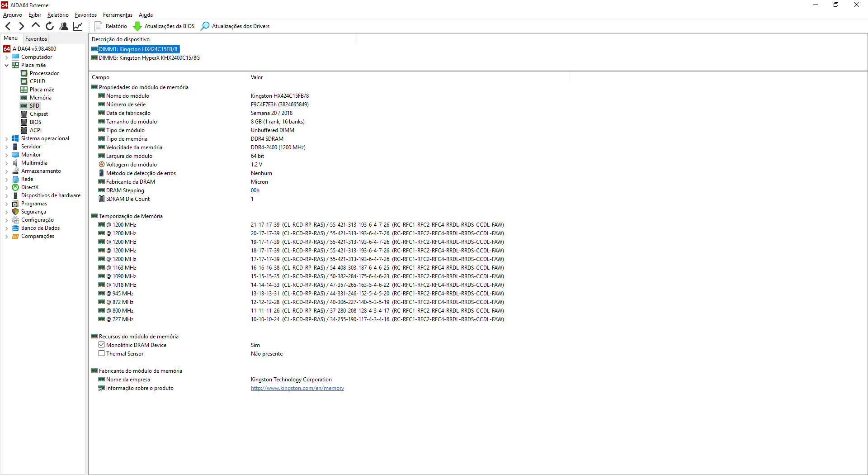868x475 pixels.
Task: Go forward with the right arrow toolbar icon
Action: click(21, 26)
